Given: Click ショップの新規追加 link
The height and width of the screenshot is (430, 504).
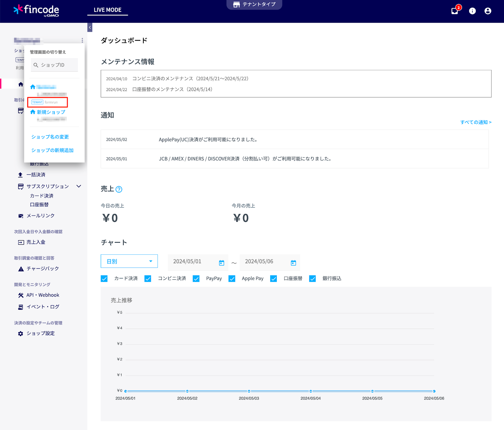Looking at the screenshot, I should click(52, 150).
